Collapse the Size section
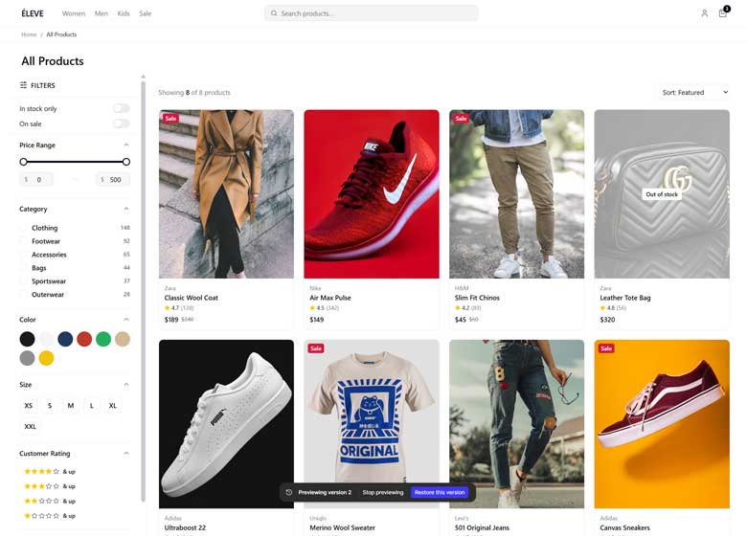 pos(126,384)
